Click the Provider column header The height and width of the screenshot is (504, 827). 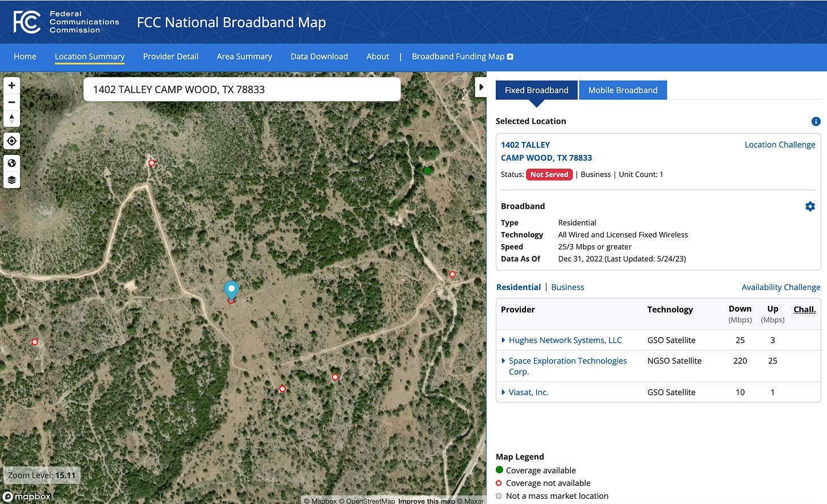[x=518, y=309]
